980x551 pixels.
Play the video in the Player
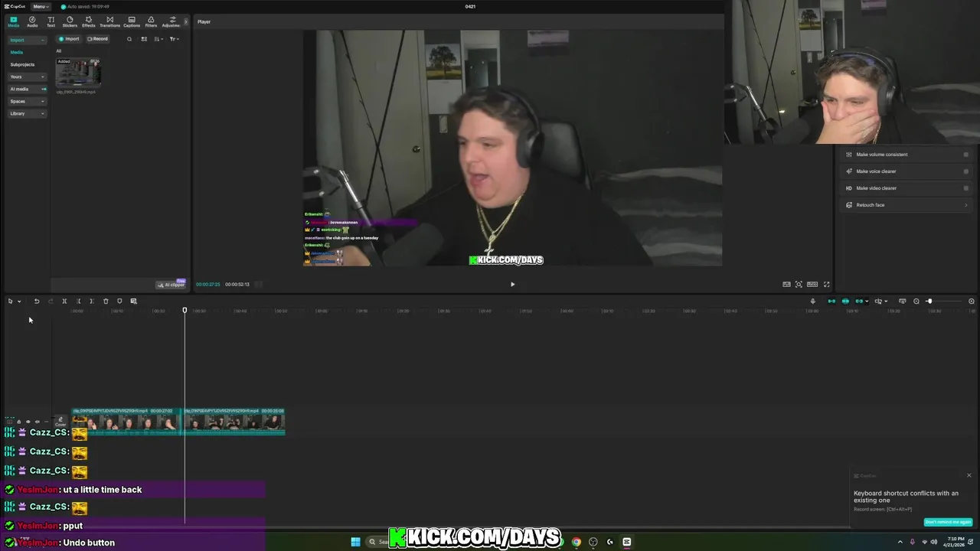pyautogui.click(x=512, y=284)
